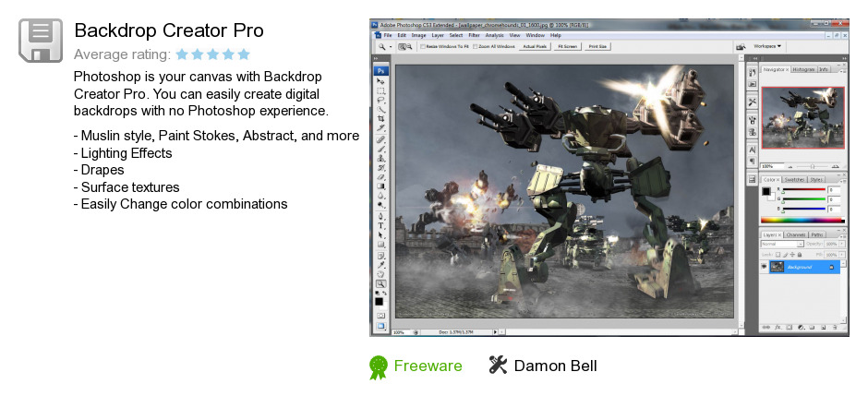Toggle Quick Mask mode button
The width and height of the screenshot is (868, 408).
click(381, 315)
